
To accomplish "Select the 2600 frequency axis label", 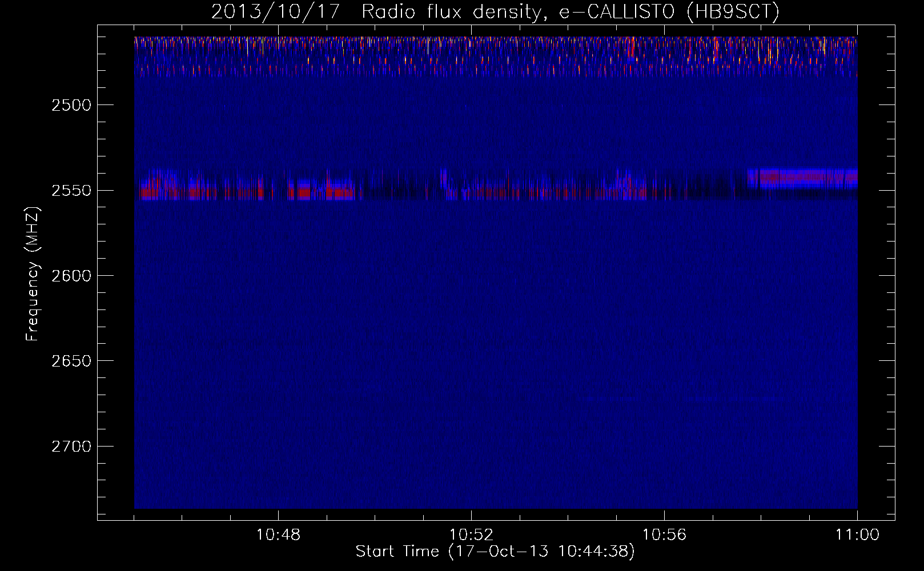I will point(71,276).
